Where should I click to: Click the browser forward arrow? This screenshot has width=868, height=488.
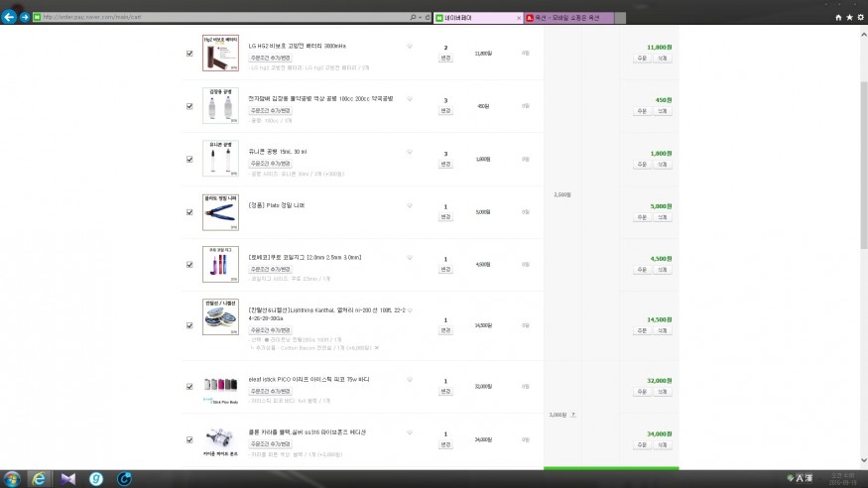click(x=25, y=17)
